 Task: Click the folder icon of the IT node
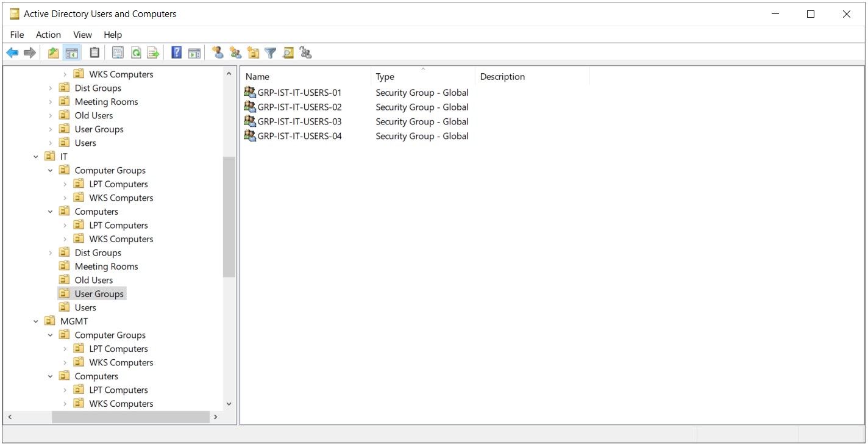[x=50, y=157]
